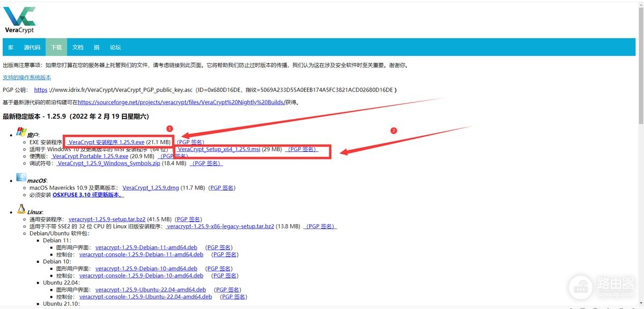Click the VeraCrypt logo at top
The height and width of the screenshot is (309, 644).
(x=19, y=20)
